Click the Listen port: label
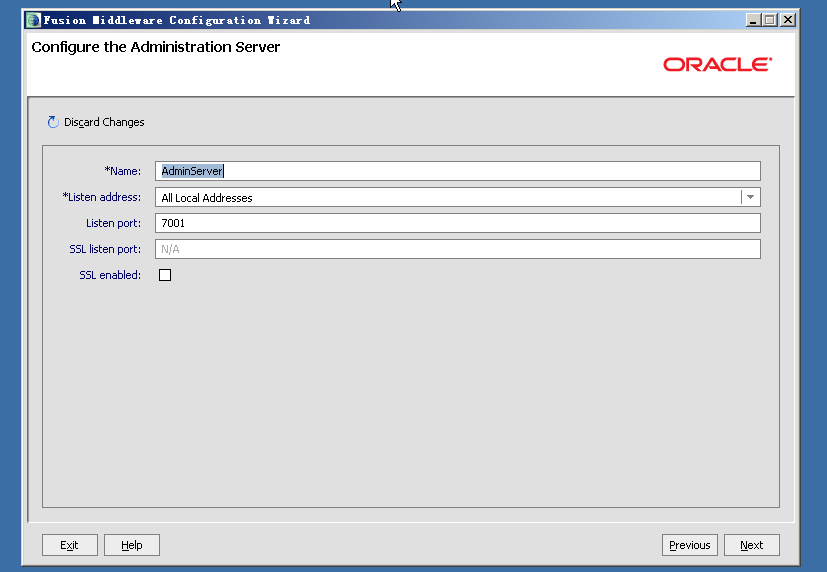 (113, 223)
